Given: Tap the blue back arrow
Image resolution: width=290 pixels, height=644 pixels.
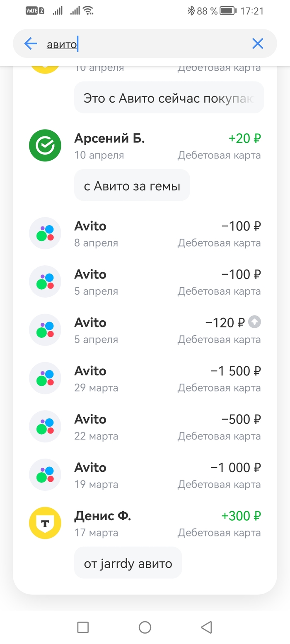Looking at the screenshot, I should [31, 43].
